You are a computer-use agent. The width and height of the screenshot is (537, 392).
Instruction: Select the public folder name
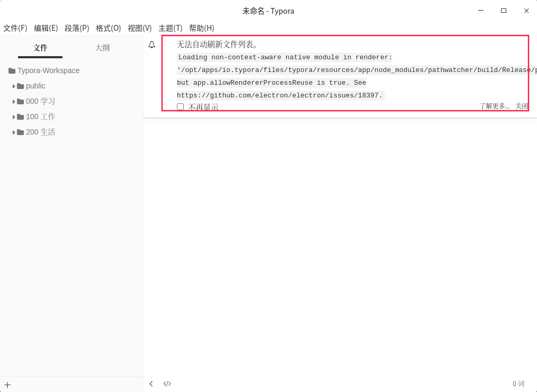(35, 86)
